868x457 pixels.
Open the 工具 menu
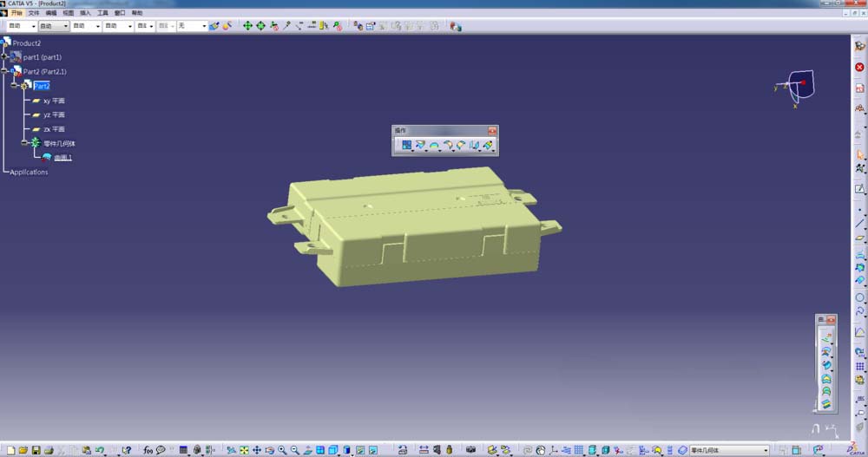point(102,13)
